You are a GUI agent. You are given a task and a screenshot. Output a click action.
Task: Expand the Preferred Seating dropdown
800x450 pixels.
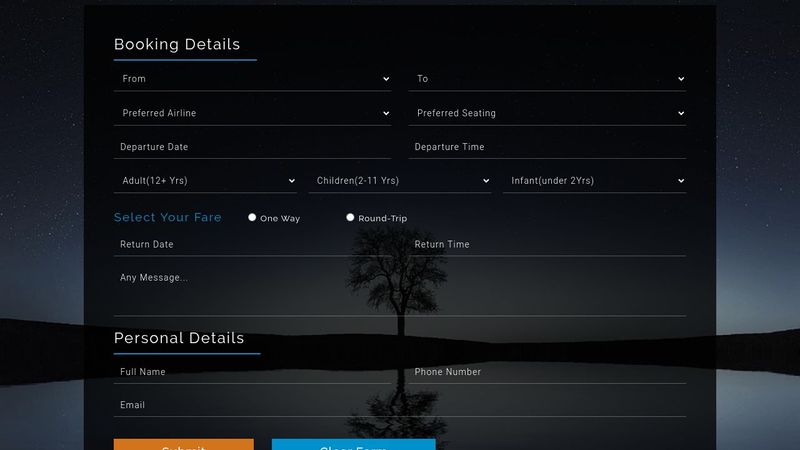547,113
